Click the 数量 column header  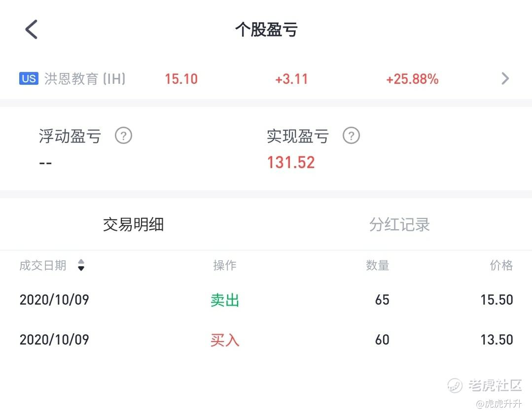pos(377,265)
